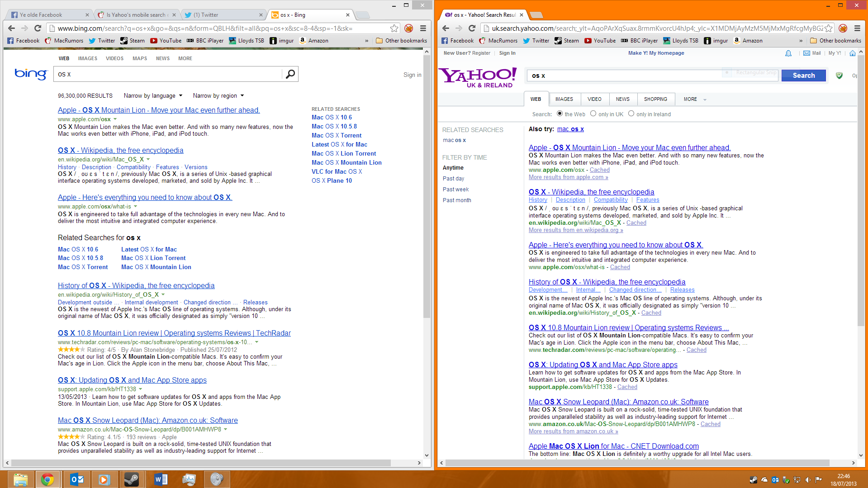Screen dimensions: 868x488
Task: Go back in the Yahoo browser window
Action: pos(446,28)
